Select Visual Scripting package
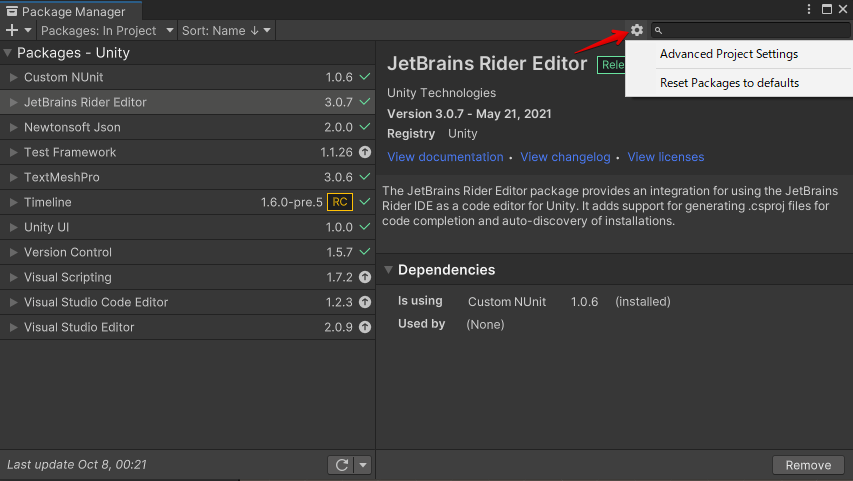 [188, 278]
